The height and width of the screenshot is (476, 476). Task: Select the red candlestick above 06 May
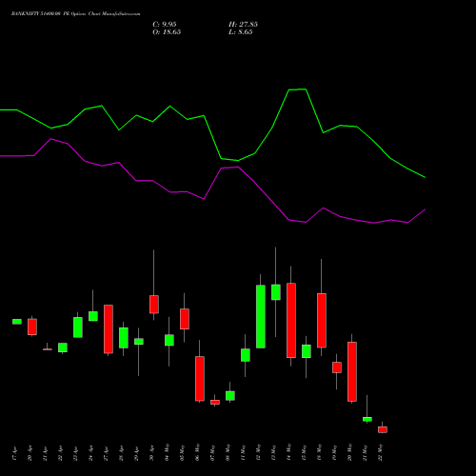click(x=200, y=379)
